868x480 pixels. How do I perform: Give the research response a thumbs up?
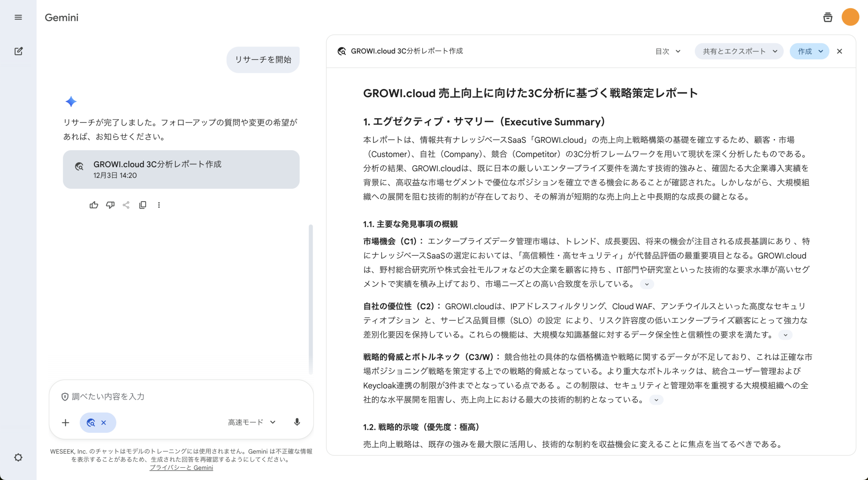pyautogui.click(x=94, y=205)
